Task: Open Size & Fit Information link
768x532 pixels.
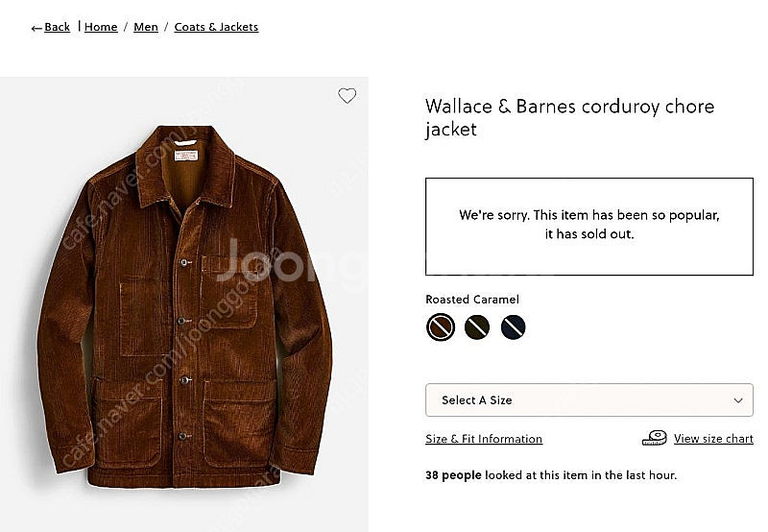Action: [484, 439]
